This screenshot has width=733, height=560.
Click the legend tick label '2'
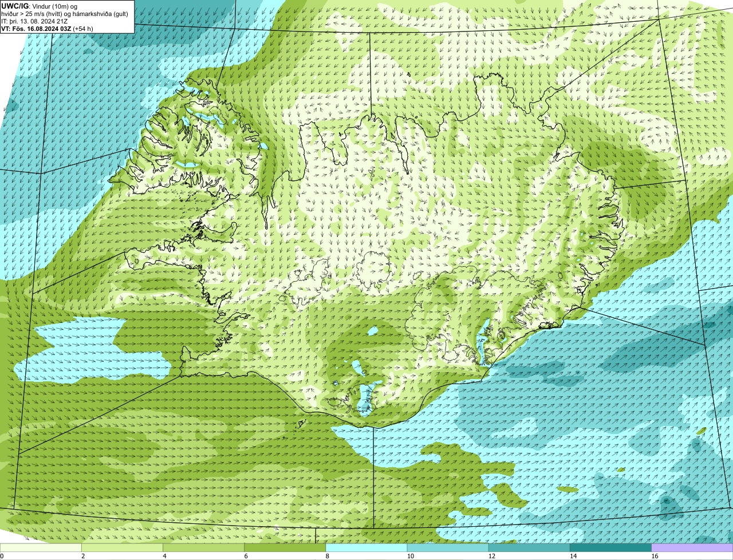pos(83,556)
